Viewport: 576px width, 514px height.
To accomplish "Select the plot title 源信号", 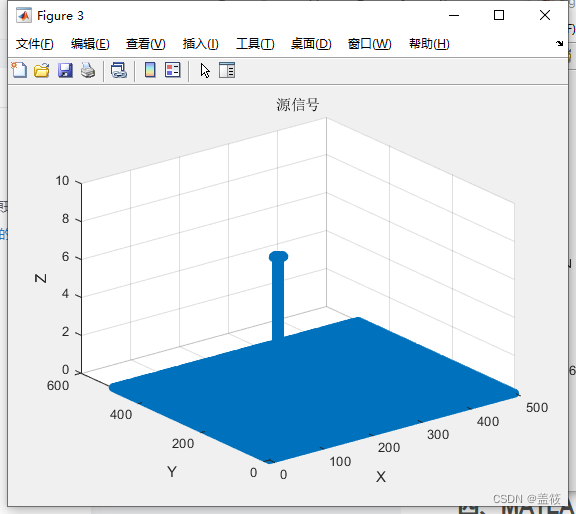I will pyautogui.click(x=298, y=105).
